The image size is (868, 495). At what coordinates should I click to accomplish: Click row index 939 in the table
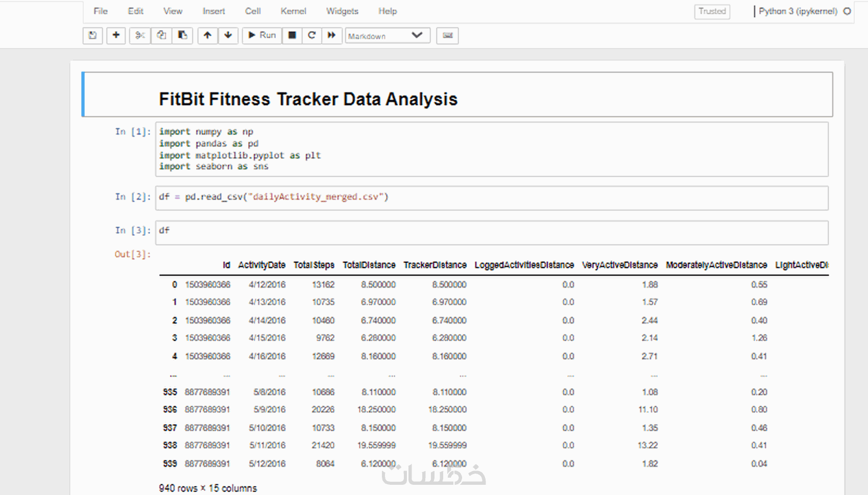click(x=170, y=463)
